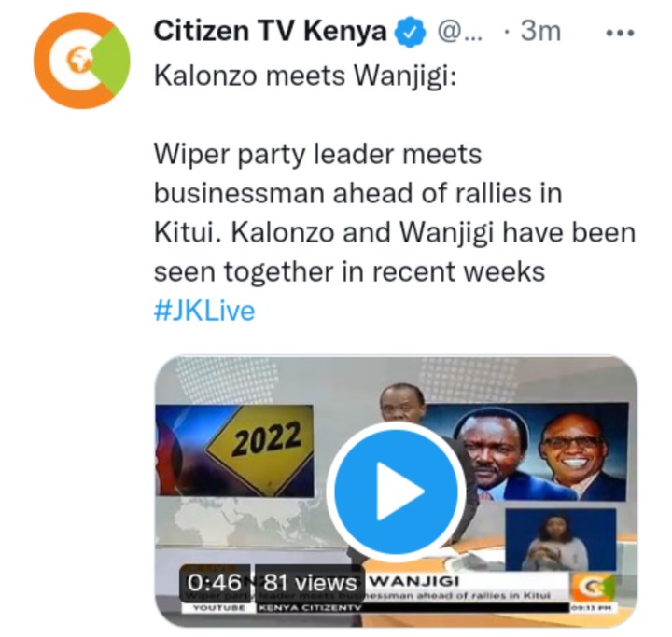
Task: Click the 3m tweet timestamp
Action: click(x=540, y=32)
